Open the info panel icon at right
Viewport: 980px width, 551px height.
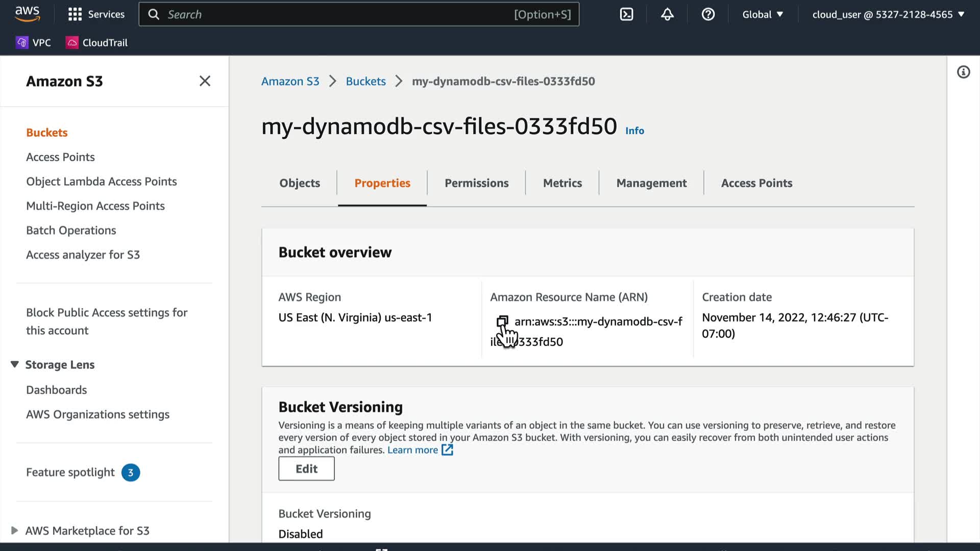[x=963, y=72]
